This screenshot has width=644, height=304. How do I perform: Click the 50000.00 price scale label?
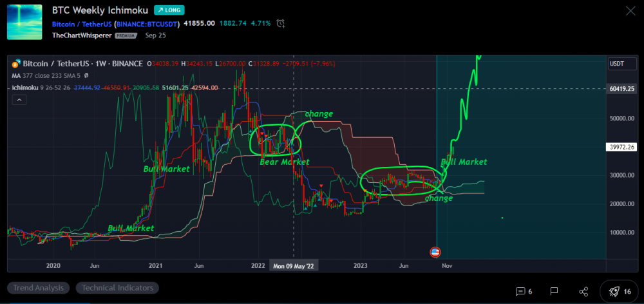pyautogui.click(x=621, y=119)
